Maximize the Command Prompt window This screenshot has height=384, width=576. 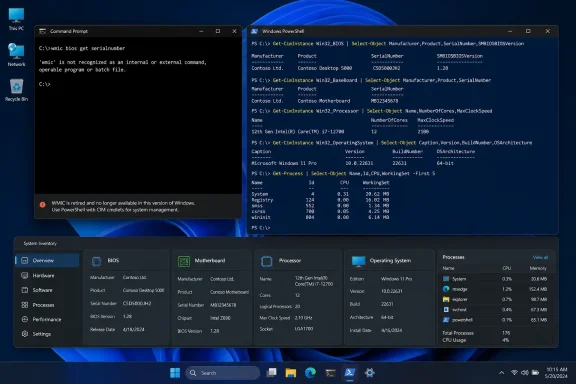[218, 31]
